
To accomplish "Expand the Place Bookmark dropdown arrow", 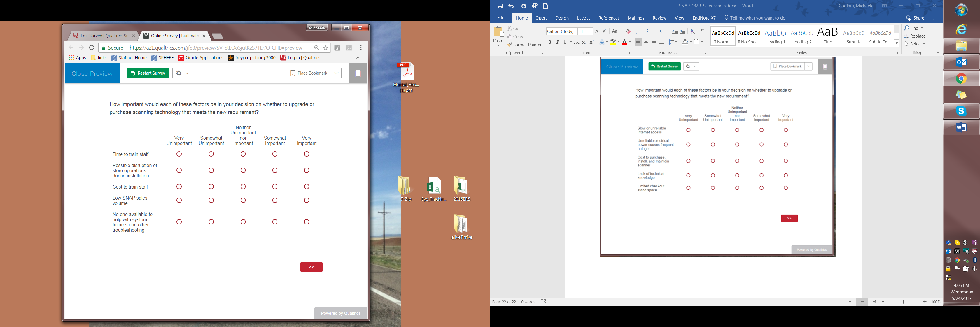I will click(336, 73).
